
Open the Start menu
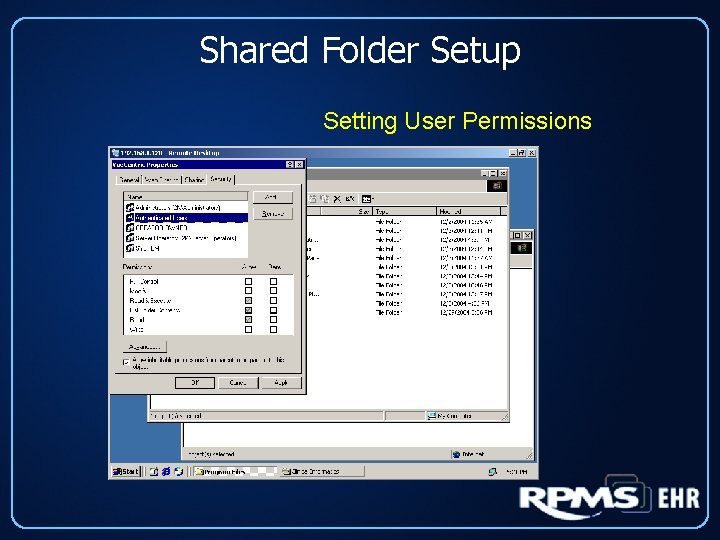tap(126, 472)
